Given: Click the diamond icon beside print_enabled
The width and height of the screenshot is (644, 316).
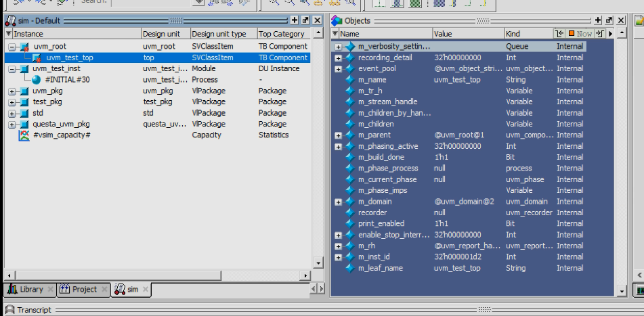Looking at the screenshot, I should (x=350, y=224).
